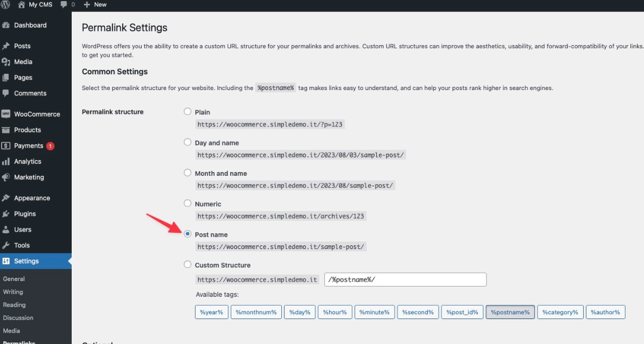This screenshot has width=644, height=344.
Task: Click the home icon beside My CMS
Action: 21,4
